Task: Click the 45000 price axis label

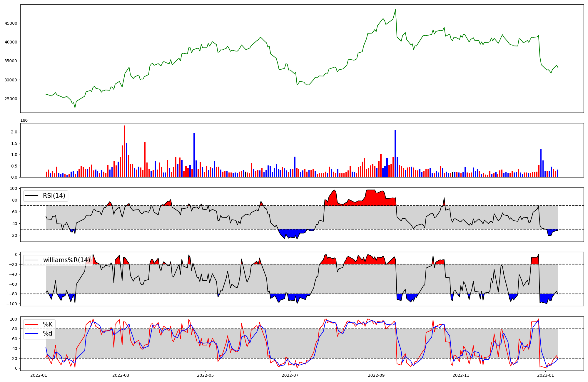Action: pos(11,23)
